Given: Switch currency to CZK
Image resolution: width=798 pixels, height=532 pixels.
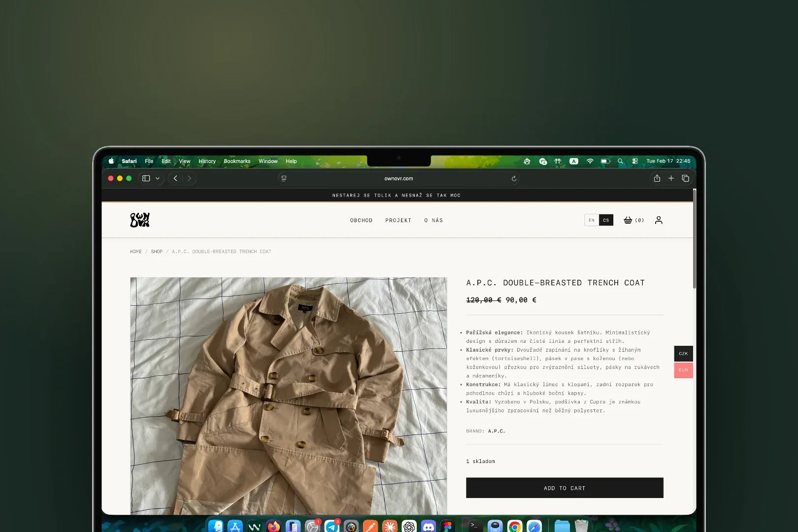Looking at the screenshot, I should [683, 354].
